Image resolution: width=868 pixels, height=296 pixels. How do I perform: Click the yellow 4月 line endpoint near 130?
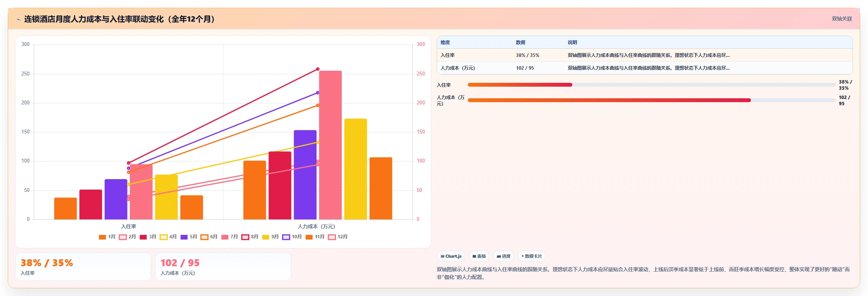(318, 142)
